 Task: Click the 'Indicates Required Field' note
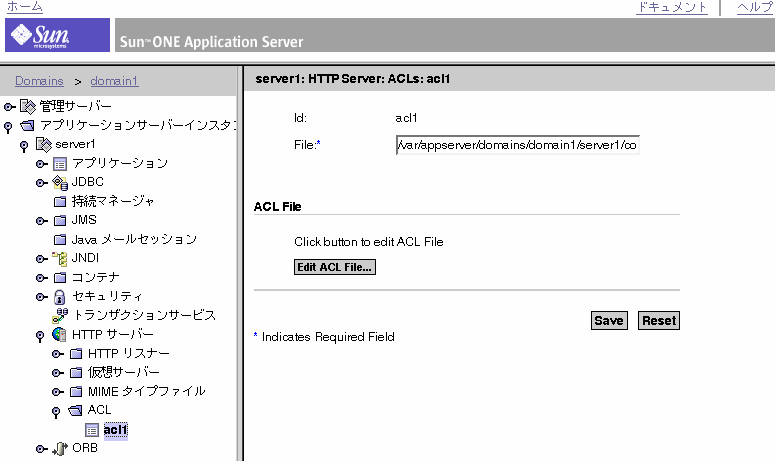pyautogui.click(x=328, y=337)
